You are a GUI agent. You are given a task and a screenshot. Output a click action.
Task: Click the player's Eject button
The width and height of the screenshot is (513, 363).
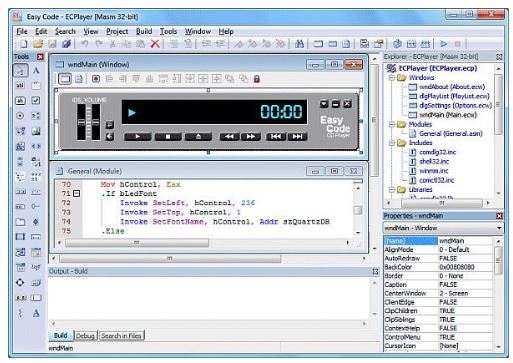[x=198, y=136]
